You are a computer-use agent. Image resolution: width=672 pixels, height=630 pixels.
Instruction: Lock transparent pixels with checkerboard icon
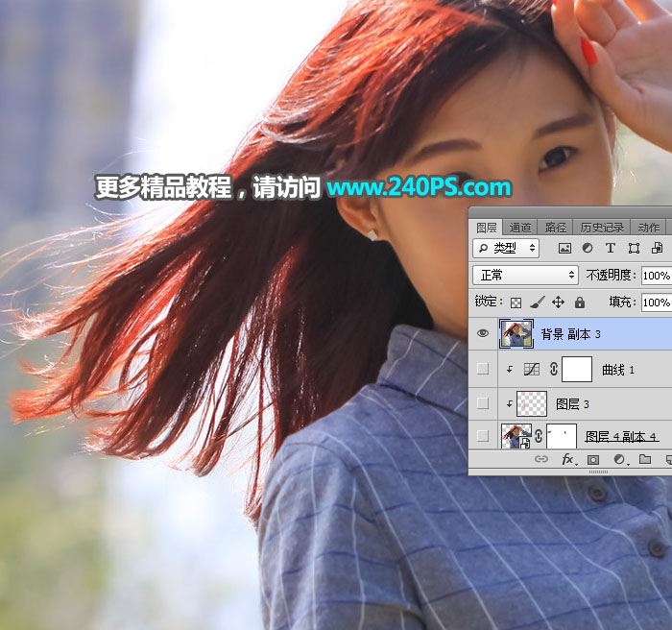coord(516,302)
